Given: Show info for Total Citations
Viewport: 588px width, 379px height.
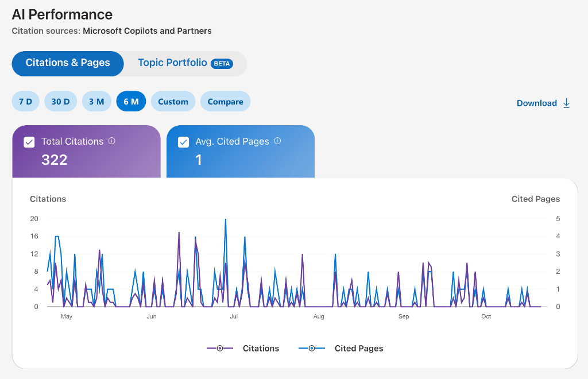Looking at the screenshot, I should 112,141.
